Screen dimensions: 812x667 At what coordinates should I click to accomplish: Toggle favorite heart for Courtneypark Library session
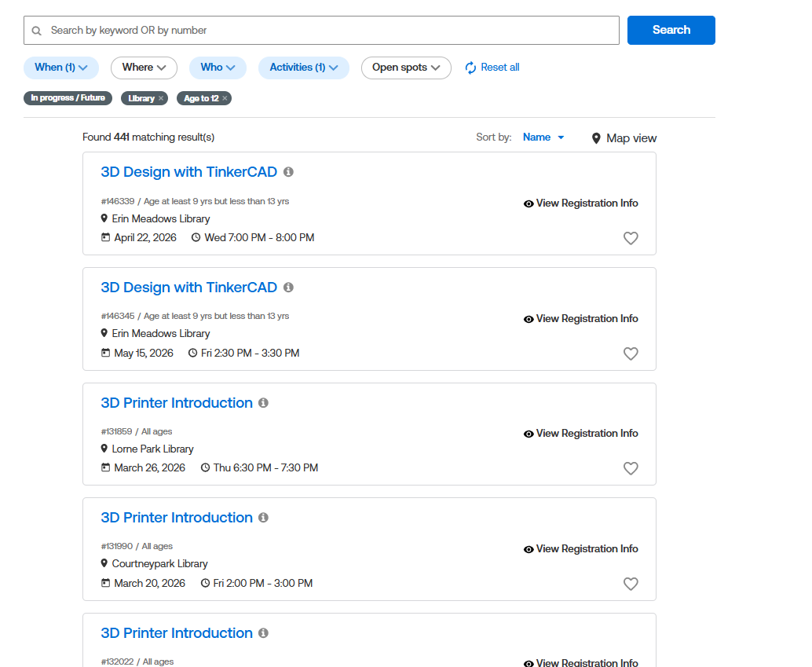click(x=631, y=584)
